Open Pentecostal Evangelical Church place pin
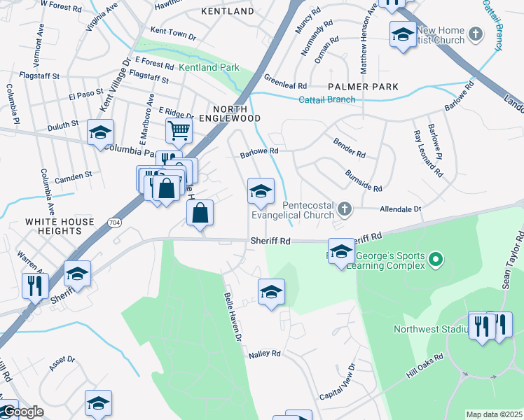This screenshot has width=524, height=420. click(x=345, y=210)
